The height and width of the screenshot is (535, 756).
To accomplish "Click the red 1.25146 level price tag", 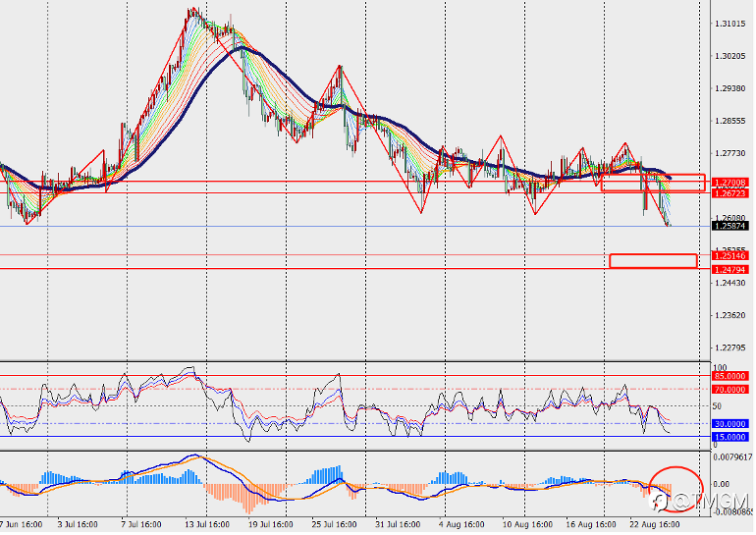I will 730,256.
